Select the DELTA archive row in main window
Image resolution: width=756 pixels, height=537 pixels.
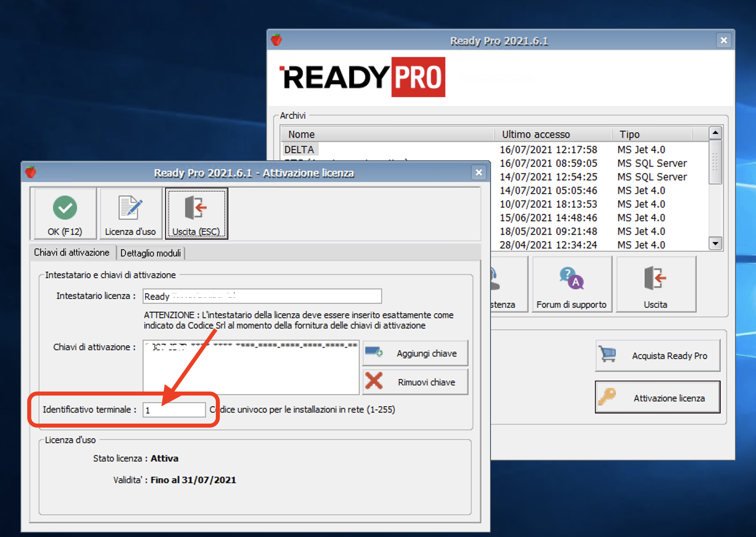[x=495, y=149]
